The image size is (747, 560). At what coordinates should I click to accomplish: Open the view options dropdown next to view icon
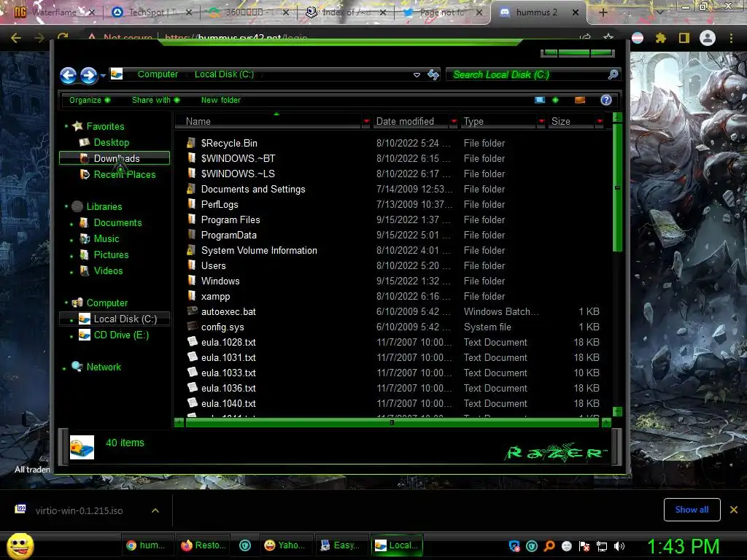[x=555, y=100]
